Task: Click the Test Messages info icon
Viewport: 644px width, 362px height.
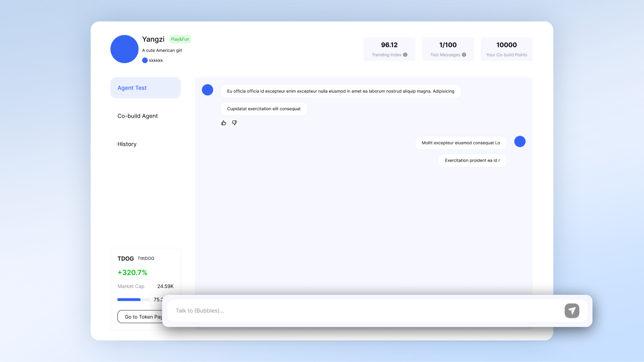Action: coord(464,55)
